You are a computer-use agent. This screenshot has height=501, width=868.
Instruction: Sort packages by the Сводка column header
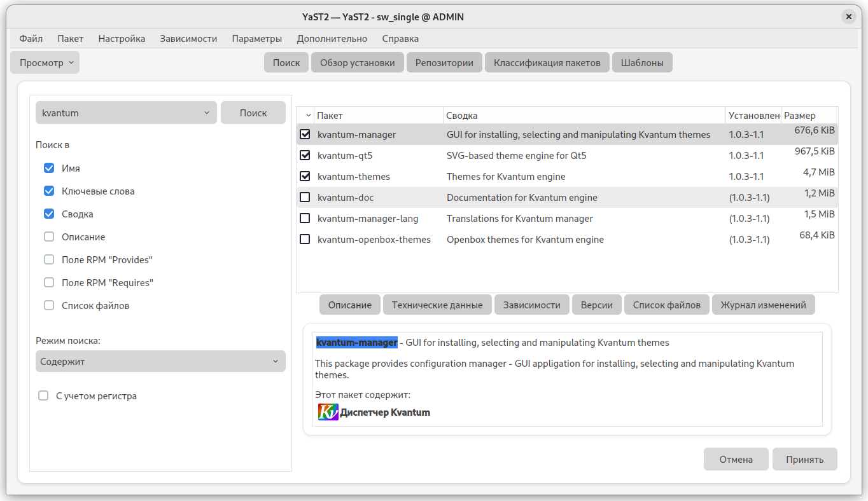point(584,116)
